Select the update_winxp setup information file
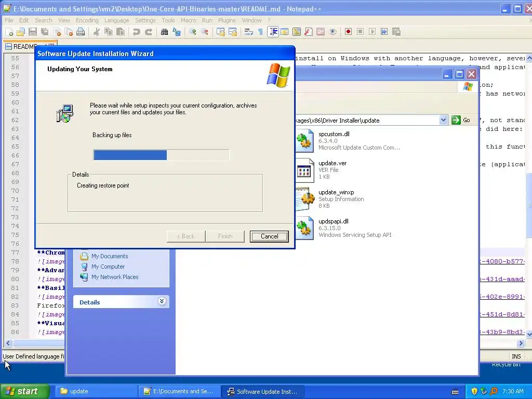Screen dimensions: 532x399 [331, 199]
